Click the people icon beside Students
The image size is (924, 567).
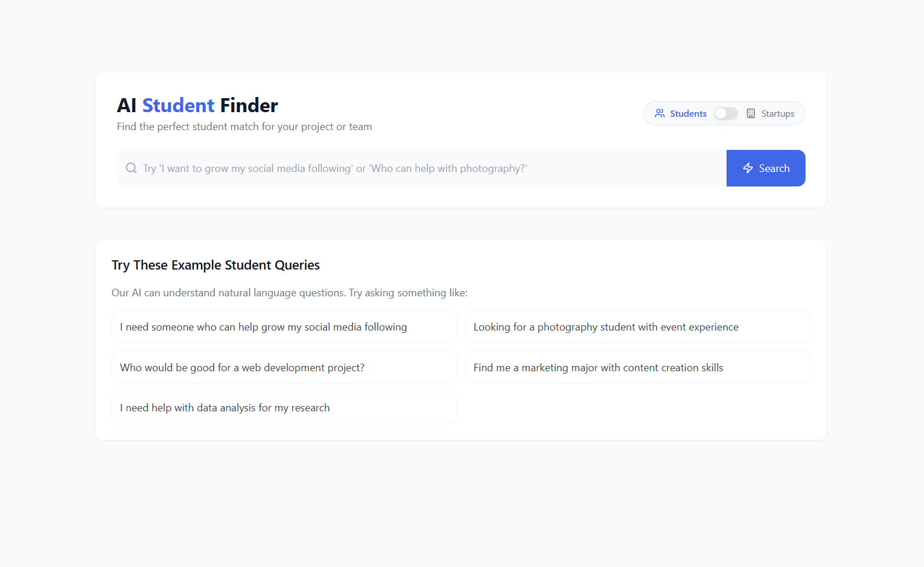660,114
